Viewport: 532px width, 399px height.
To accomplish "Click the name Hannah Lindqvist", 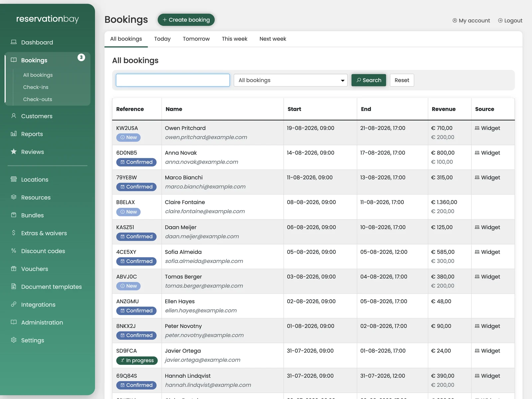I will 188,376.
